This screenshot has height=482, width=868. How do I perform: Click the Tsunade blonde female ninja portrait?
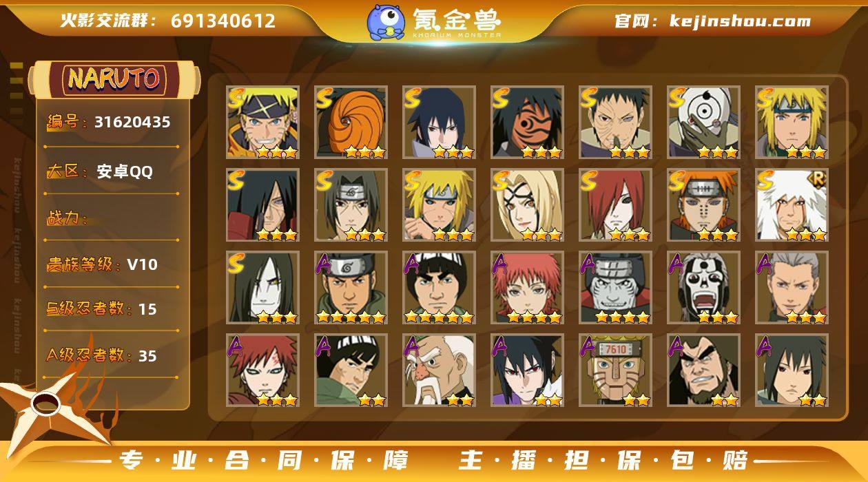coord(527,205)
